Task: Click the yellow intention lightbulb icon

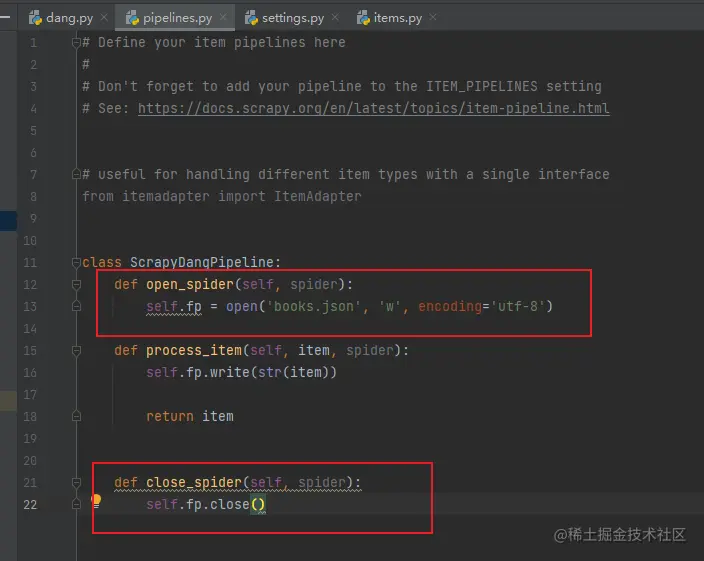Action: (96, 501)
